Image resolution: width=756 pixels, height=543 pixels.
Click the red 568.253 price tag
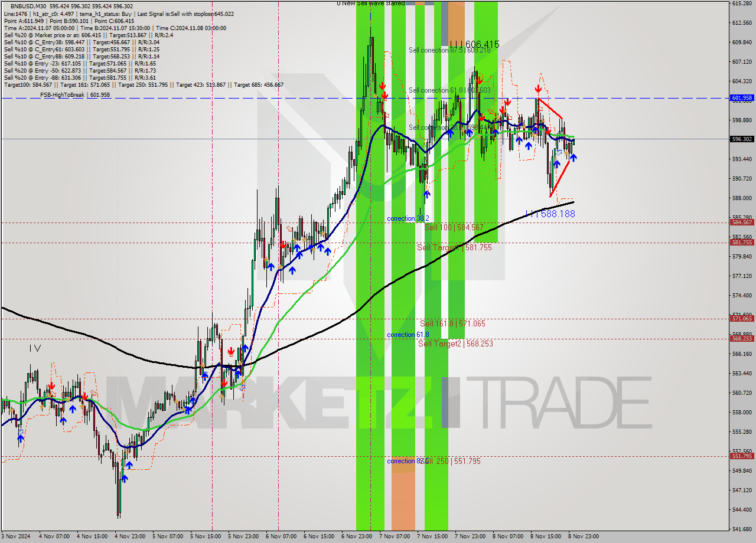coord(742,339)
